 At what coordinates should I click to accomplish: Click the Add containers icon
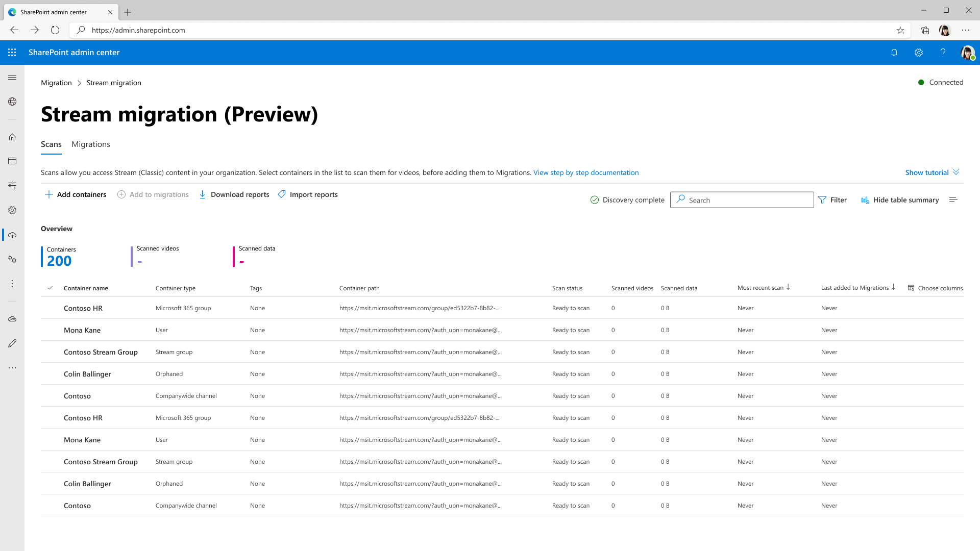[x=48, y=194]
